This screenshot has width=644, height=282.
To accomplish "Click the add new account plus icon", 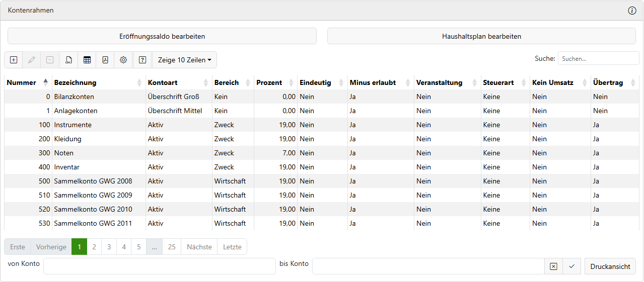I will click(x=14, y=60).
